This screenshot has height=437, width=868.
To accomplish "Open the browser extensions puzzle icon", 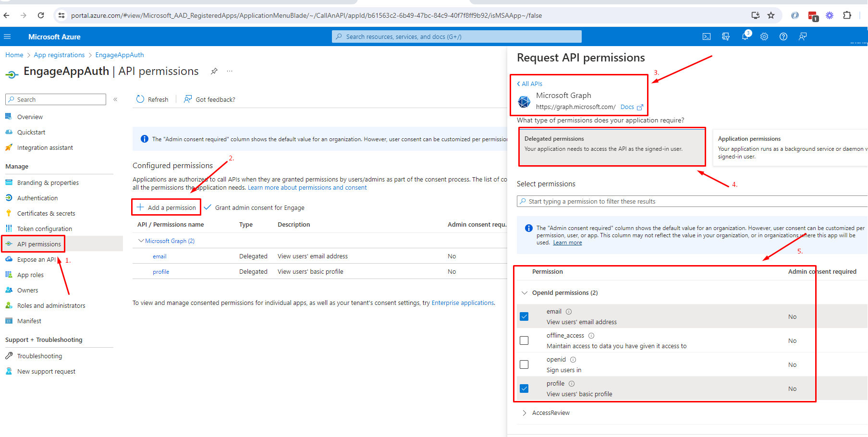I will click(x=847, y=15).
